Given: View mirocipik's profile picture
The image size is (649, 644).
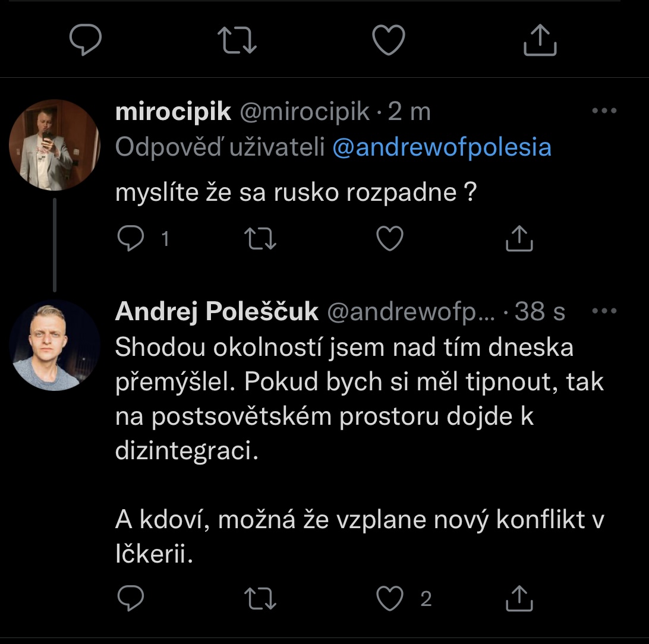Looking at the screenshot, I should point(55,145).
